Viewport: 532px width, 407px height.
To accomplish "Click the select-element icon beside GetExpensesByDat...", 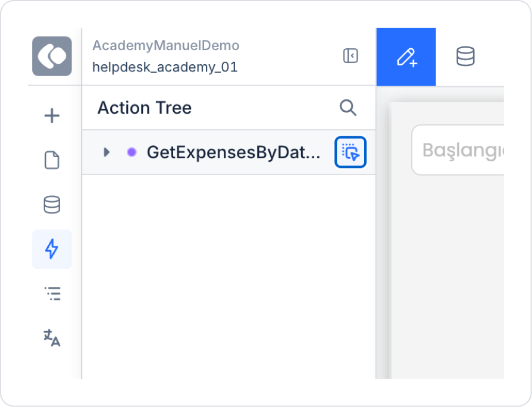I will pos(351,152).
